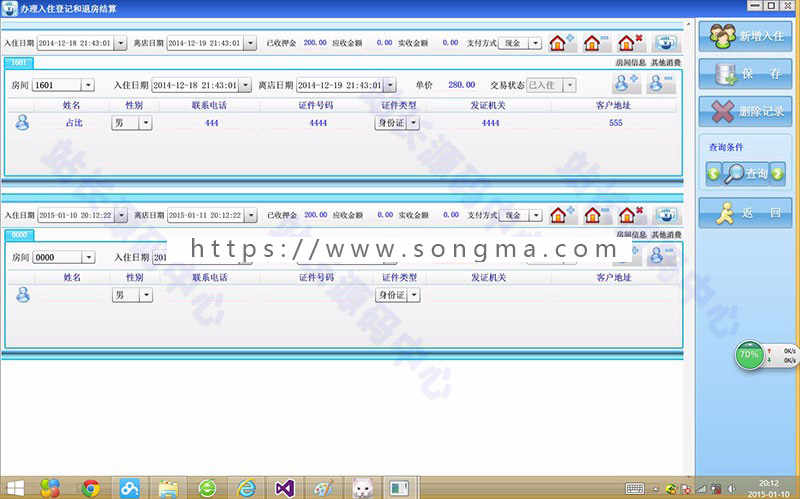Click the 保存 save button
This screenshot has width=800, height=499.
click(745, 74)
